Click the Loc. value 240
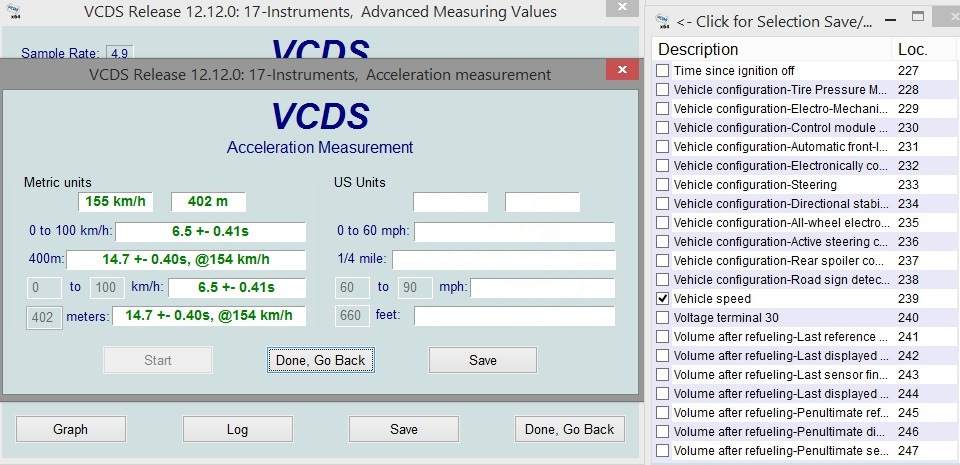 point(909,318)
